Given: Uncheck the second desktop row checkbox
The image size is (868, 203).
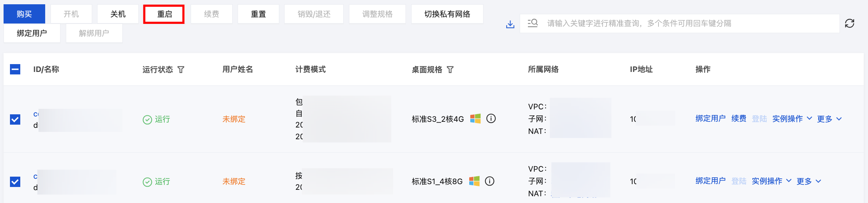Looking at the screenshot, I should [x=15, y=182].
